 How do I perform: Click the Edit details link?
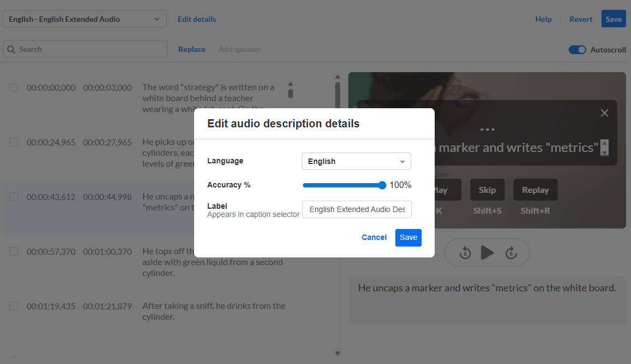pyautogui.click(x=197, y=19)
